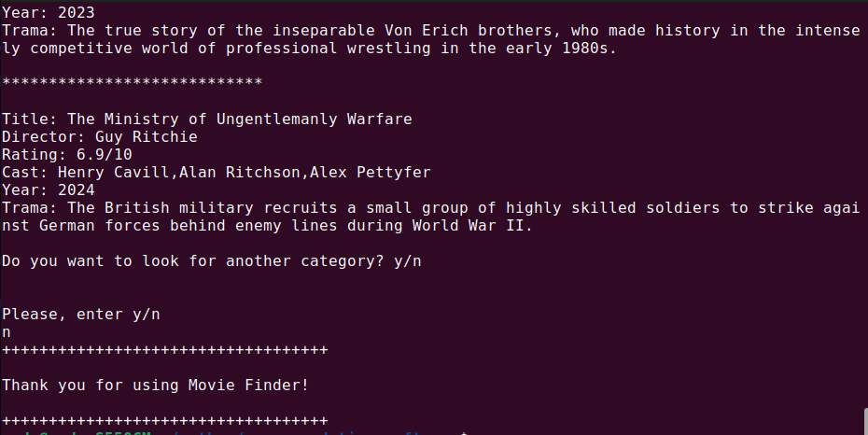Click the Von Erich brothers plot text
The width and height of the screenshot is (868, 435).
click(x=429, y=31)
